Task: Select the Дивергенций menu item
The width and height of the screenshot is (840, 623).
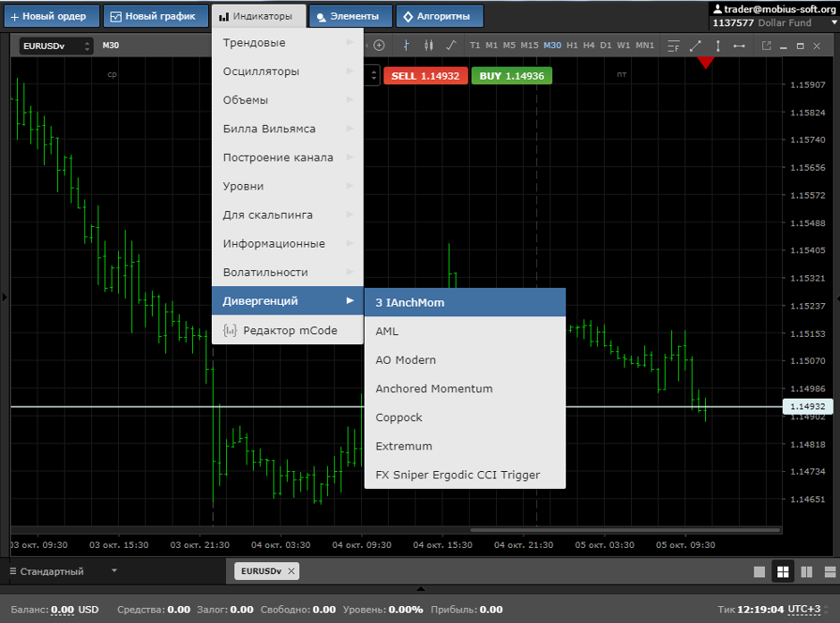Action: [x=288, y=300]
